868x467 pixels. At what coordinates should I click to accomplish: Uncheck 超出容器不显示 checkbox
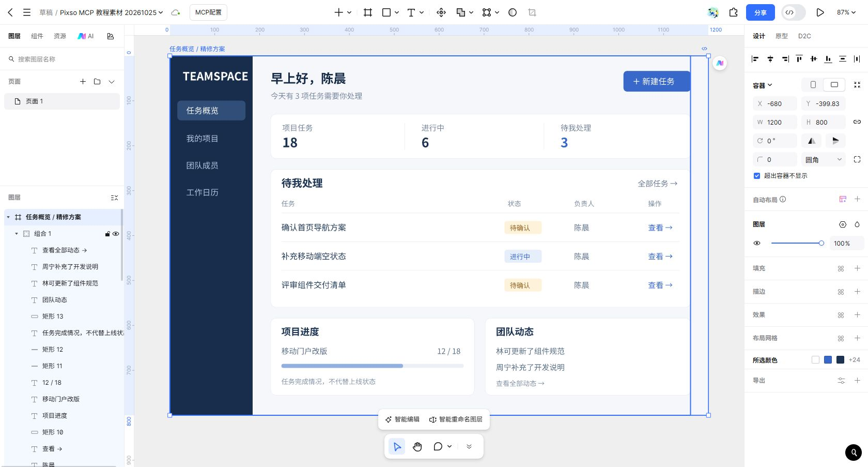(757, 176)
